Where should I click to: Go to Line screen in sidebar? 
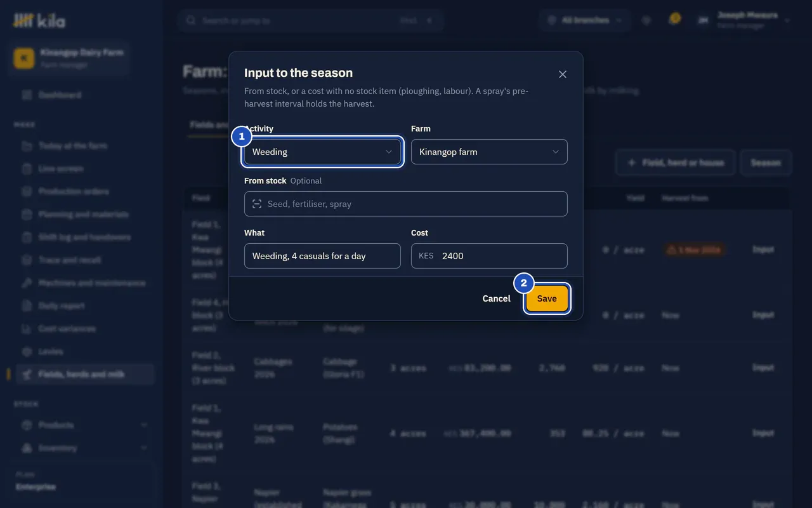[x=60, y=168]
